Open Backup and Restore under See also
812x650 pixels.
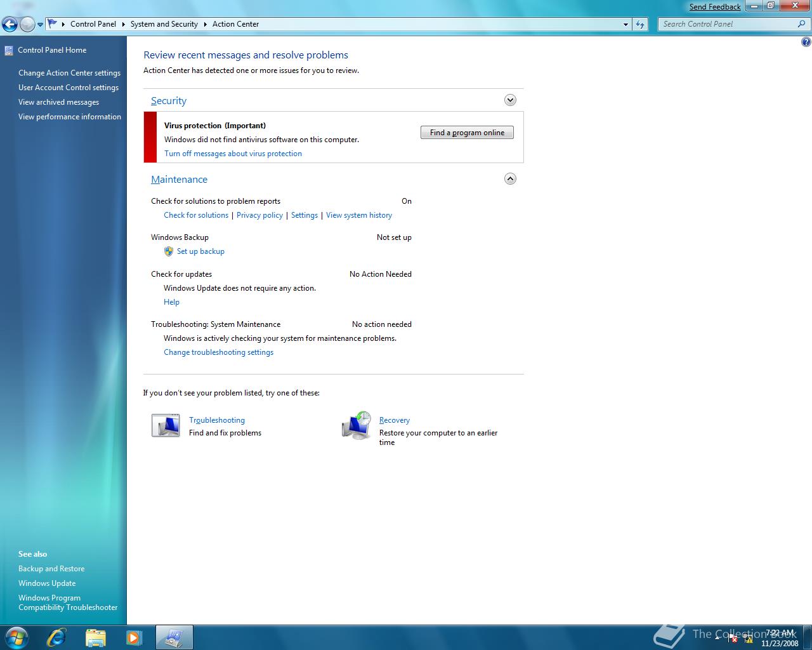[x=51, y=569]
